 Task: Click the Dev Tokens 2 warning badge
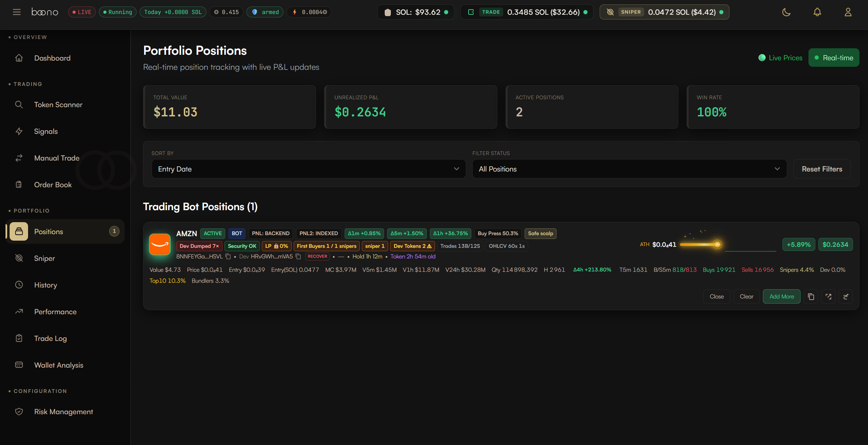(412, 246)
